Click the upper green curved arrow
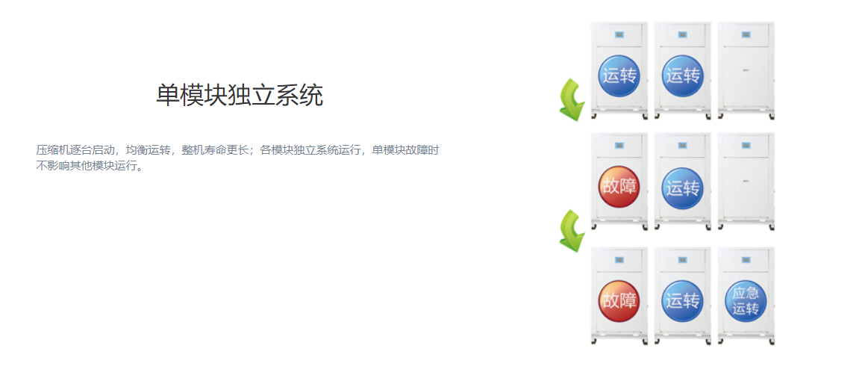This screenshot has height=390, width=868. click(x=572, y=100)
